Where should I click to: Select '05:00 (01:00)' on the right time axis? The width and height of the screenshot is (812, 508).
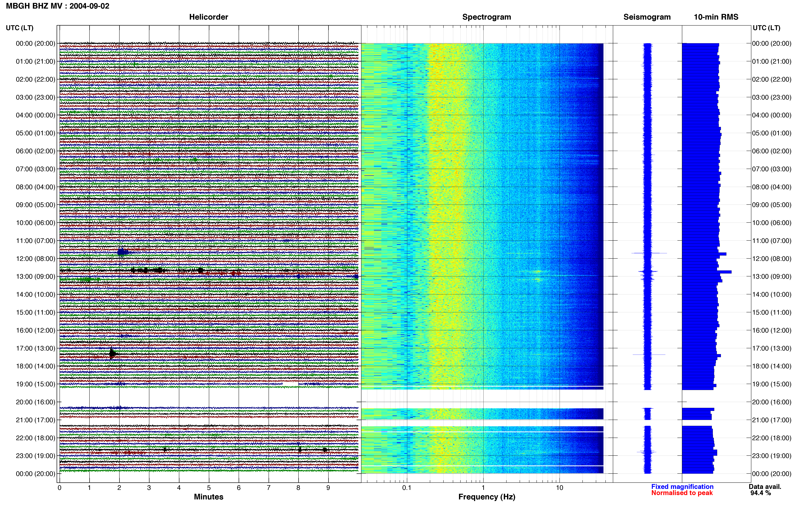(772, 133)
